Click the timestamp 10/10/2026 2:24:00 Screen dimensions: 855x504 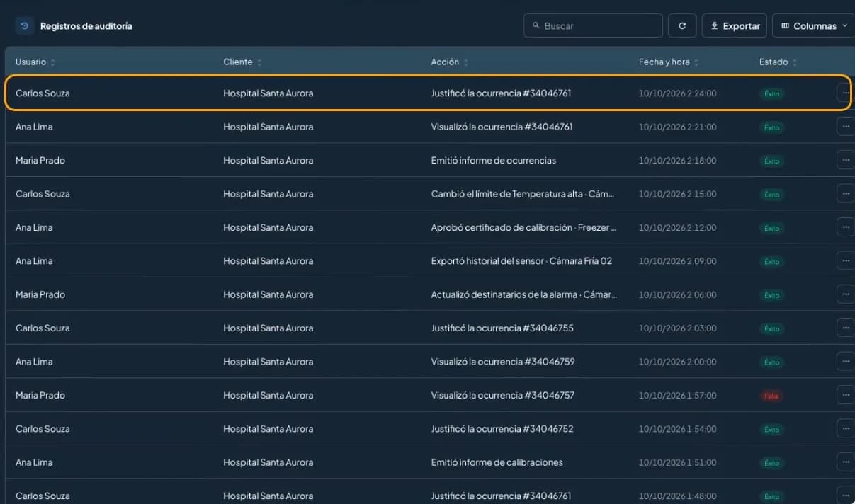click(677, 93)
